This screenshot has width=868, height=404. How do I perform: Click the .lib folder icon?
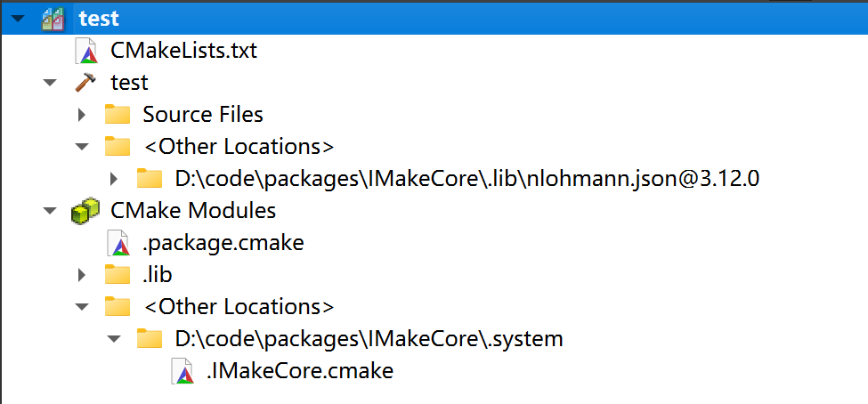(x=118, y=275)
